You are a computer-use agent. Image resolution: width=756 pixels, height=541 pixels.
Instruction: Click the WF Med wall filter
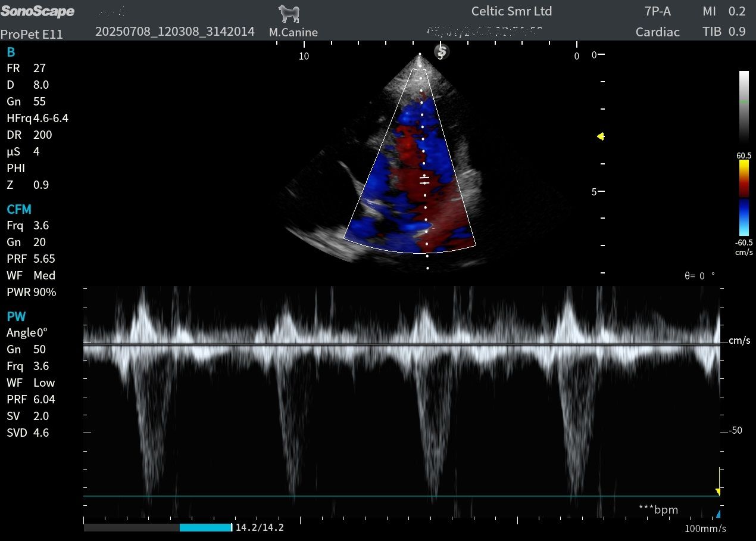click(31, 275)
